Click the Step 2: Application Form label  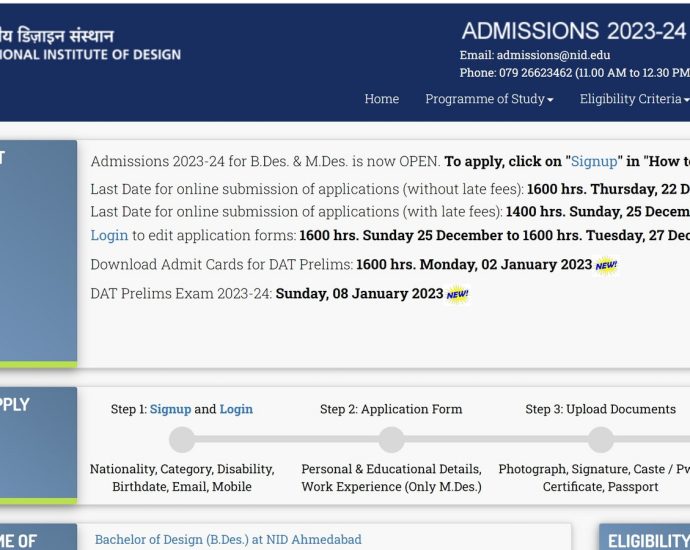click(391, 409)
